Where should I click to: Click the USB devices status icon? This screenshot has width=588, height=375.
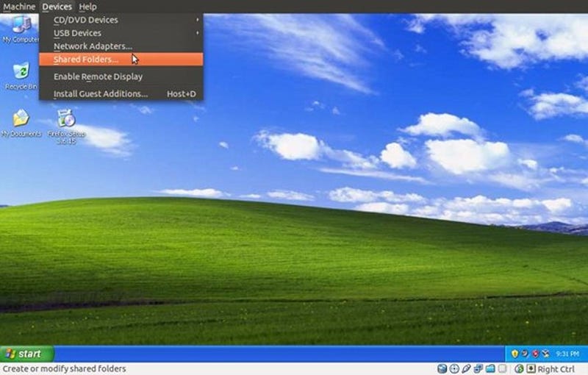tap(466, 368)
